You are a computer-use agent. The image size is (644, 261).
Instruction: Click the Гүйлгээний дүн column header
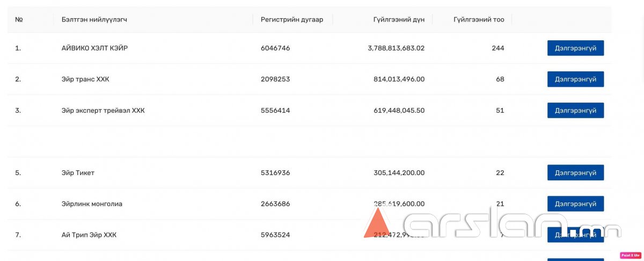(399, 20)
